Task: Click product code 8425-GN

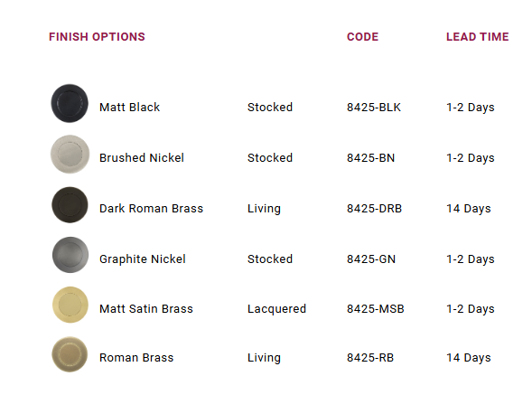Action: 371,259
